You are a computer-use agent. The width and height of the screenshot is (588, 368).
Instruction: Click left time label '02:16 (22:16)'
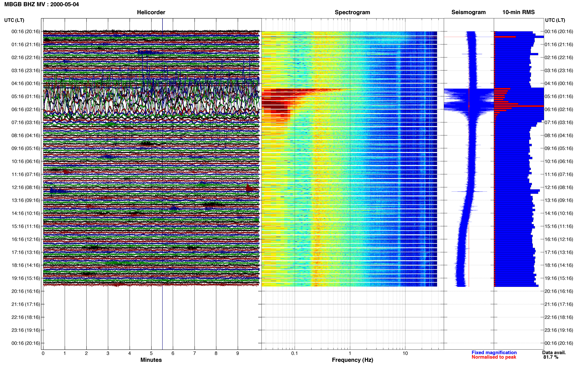click(26, 57)
